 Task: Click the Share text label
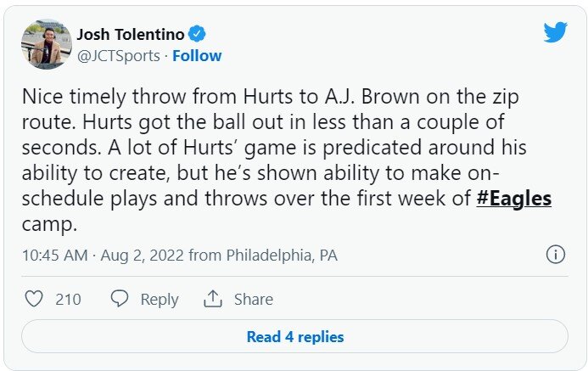point(253,299)
